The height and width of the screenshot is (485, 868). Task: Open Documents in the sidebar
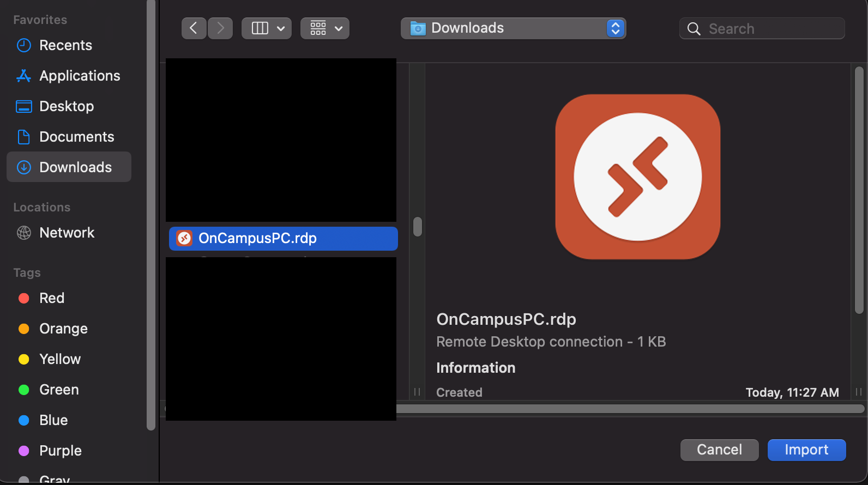tap(69, 137)
